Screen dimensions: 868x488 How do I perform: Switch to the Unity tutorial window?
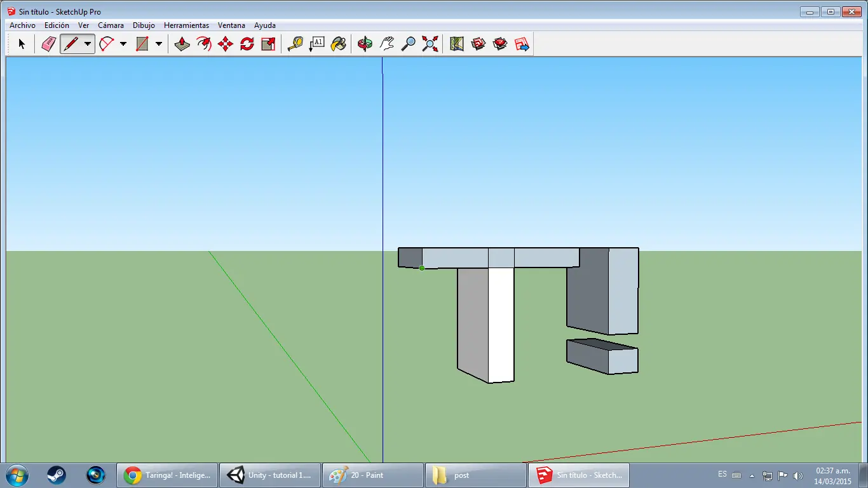point(270,475)
